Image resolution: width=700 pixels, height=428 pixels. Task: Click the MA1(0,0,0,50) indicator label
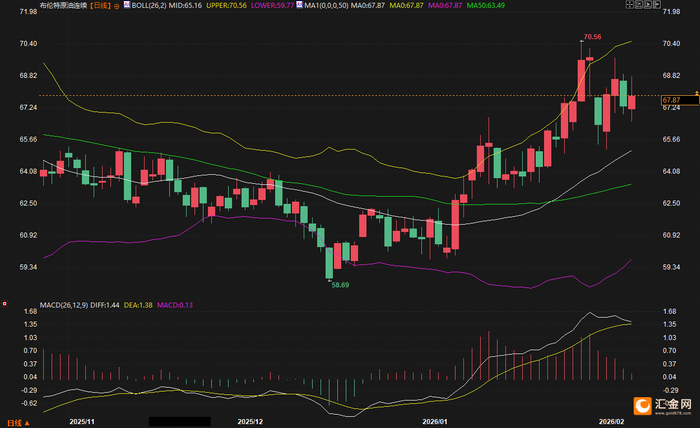(326, 5)
